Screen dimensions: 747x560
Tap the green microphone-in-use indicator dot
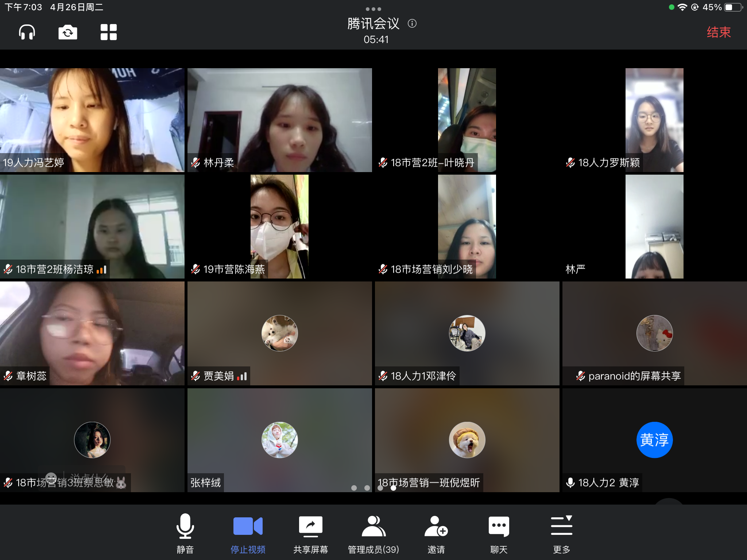click(671, 7)
